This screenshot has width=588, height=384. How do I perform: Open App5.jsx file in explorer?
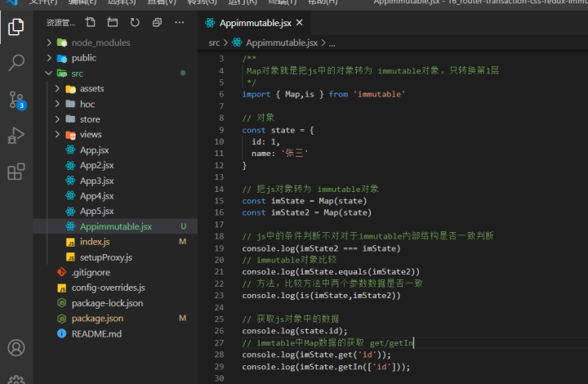pos(96,211)
